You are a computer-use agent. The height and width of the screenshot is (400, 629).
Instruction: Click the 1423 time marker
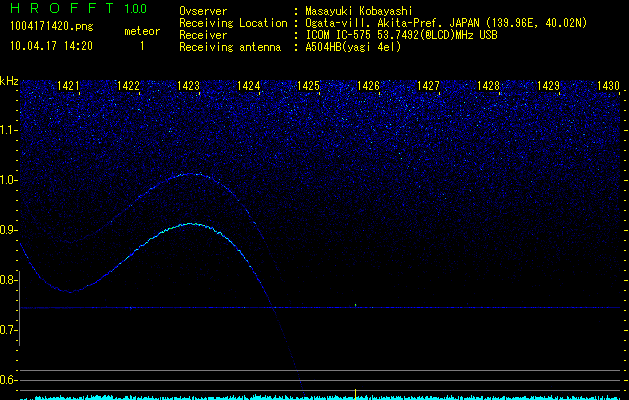pos(189,87)
